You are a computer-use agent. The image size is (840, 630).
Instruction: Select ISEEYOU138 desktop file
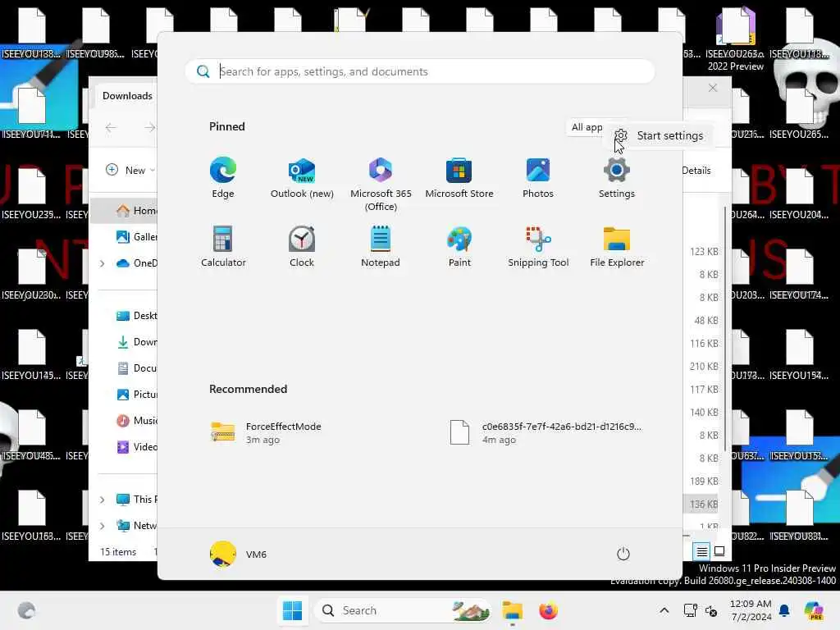31,33
